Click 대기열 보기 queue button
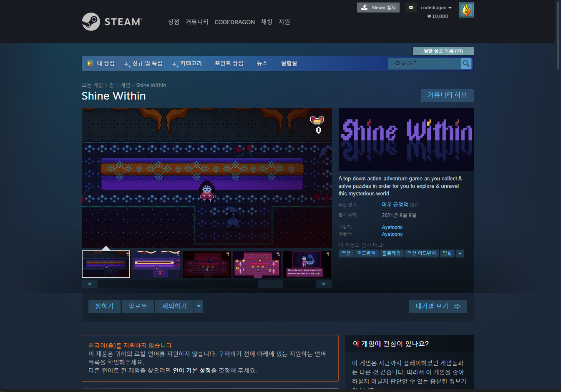 coord(438,307)
